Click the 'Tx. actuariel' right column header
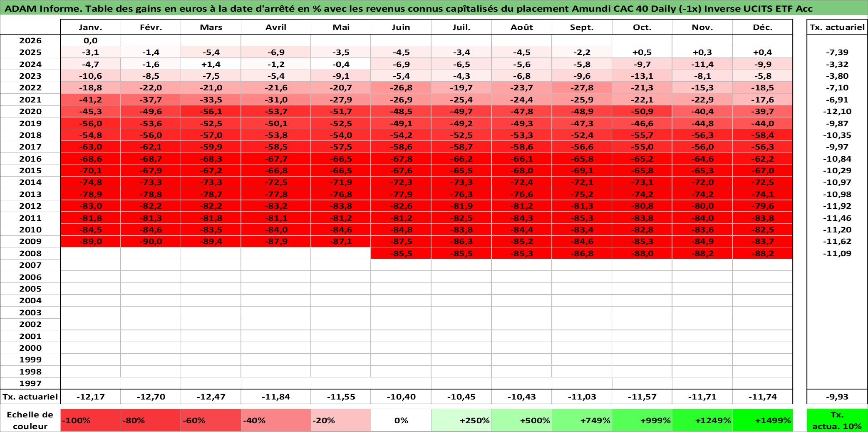 [837, 27]
